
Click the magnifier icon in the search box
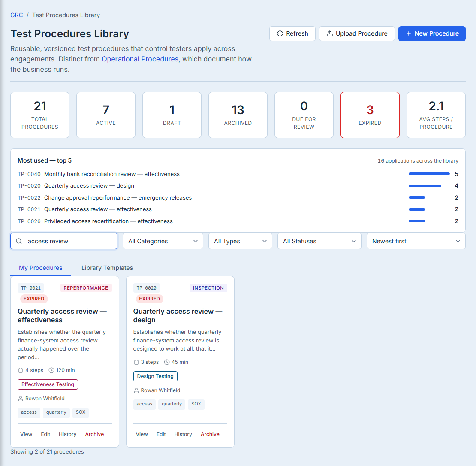19,241
